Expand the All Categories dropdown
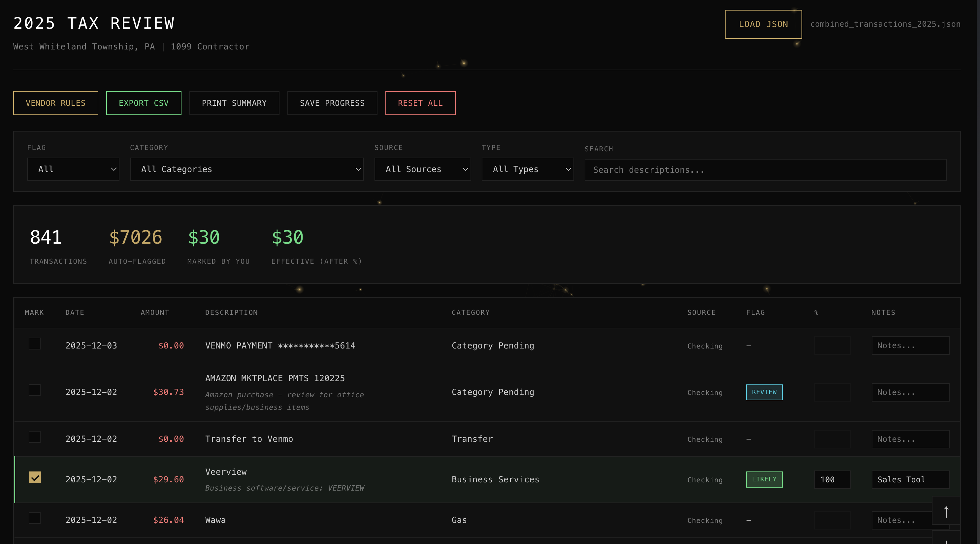 coord(246,169)
